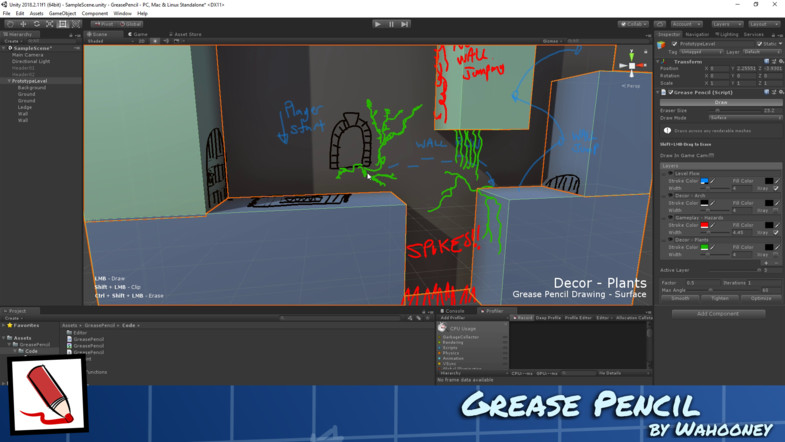Click the Play button
785x442 pixels.
tap(378, 24)
